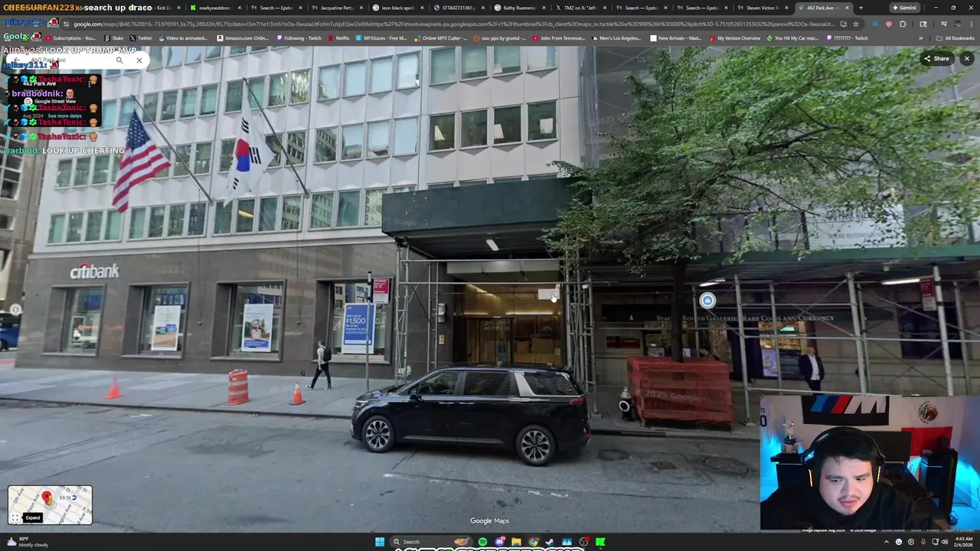The height and width of the screenshot is (551, 980).
Task: Open the Stake bookmark
Action: 113,38
